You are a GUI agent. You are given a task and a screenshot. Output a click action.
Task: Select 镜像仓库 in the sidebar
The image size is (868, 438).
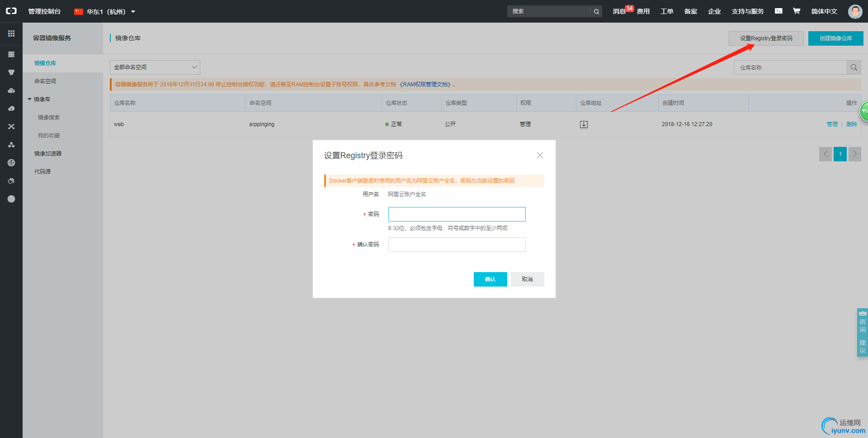coord(45,63)
